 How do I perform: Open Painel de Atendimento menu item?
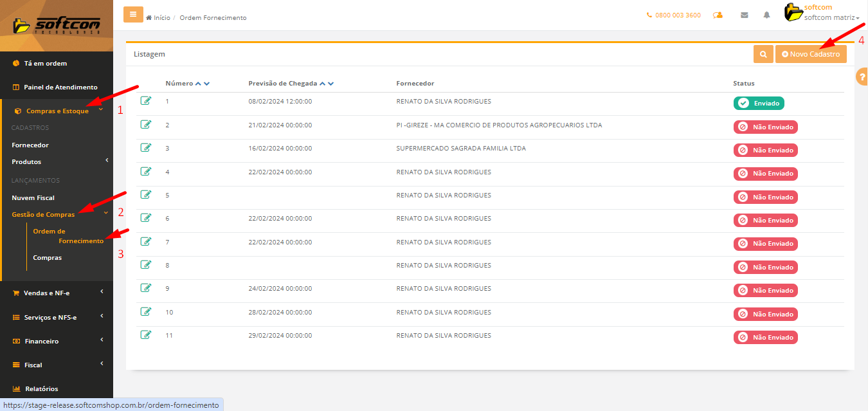pyautogui.click(x=60, y=87)
